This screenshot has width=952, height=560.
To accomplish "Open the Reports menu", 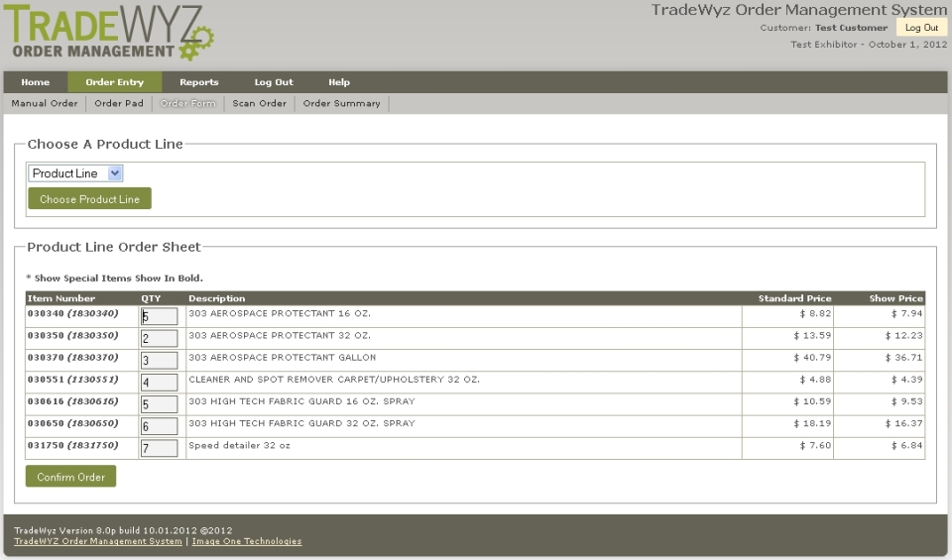I will point(199,82).
